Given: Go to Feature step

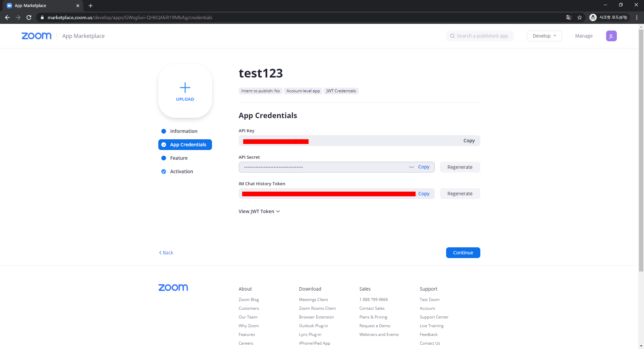Looking at the screenshot, I should pos(179,158).
